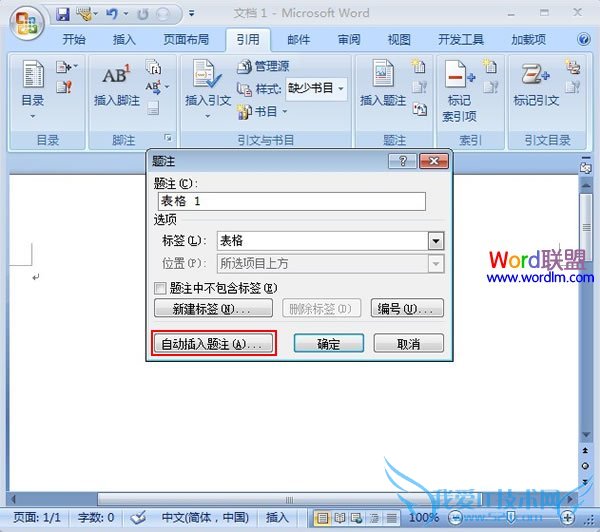Image resolution: width=600 pixels, height=532 pixels.
Task: Open the 位置 position dropdown arrow
Action: click(x=436, y=264)
